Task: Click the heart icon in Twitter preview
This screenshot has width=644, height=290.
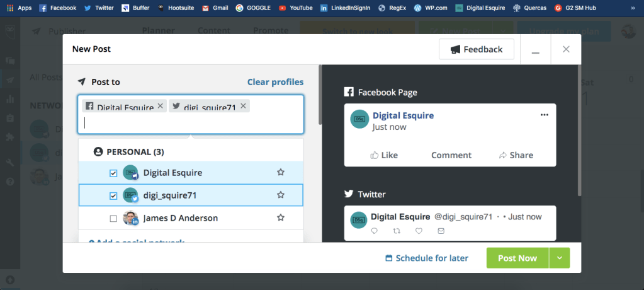Action: pos(419,231)
